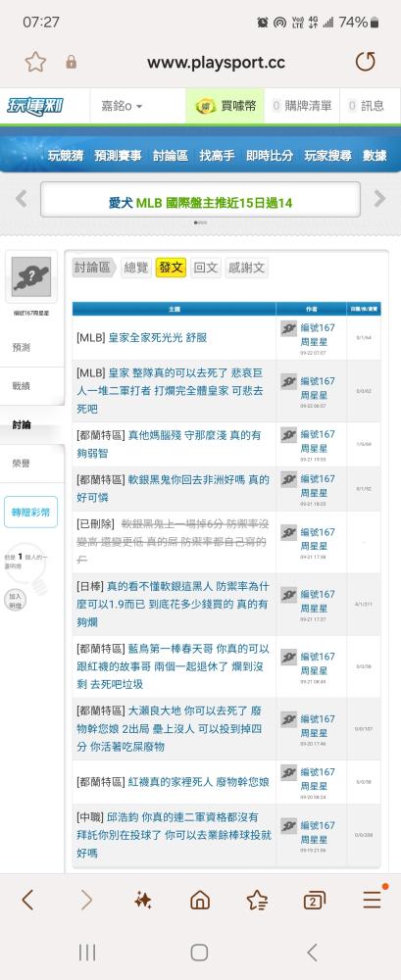Open 數據 menu item
401x980 pixels.
pyautogui.click(x=375, y=156)
